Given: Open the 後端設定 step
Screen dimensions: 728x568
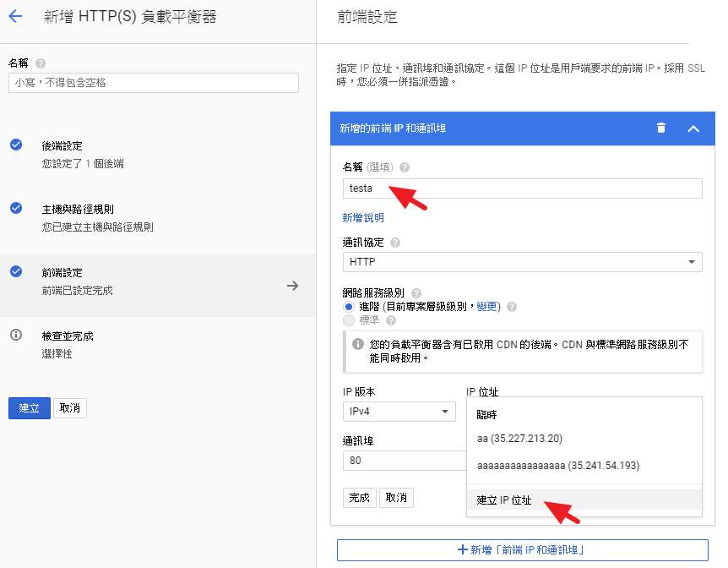Looking at the screenshot, I should [62, 145].
